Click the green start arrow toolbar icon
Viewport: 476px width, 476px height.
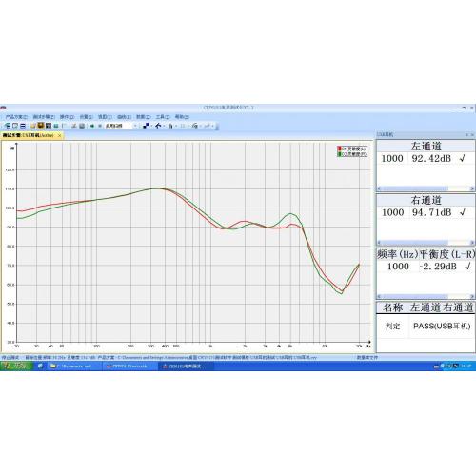coord(92,126)
